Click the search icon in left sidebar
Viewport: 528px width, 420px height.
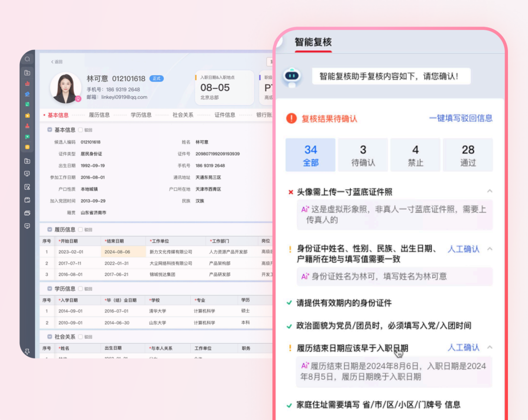tap(27, 59)
